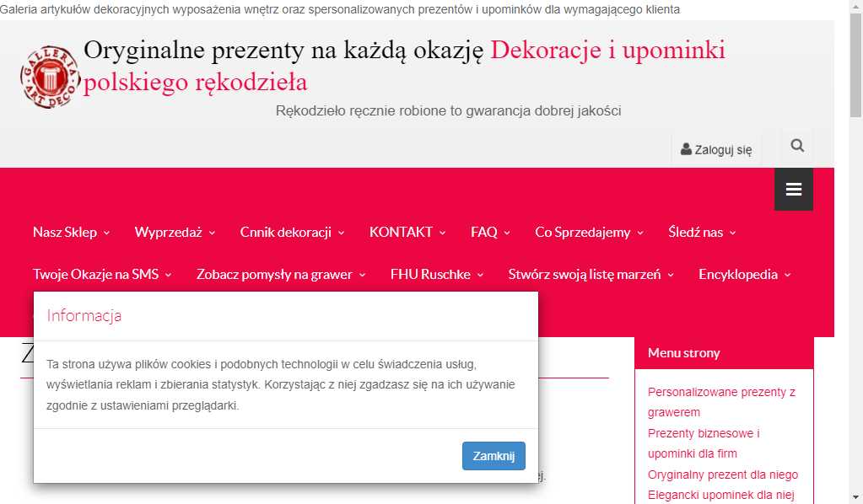Open the hamburger menu icon
Image resolution: width=863 pixels, height=504 pixels.
(793, 189)
